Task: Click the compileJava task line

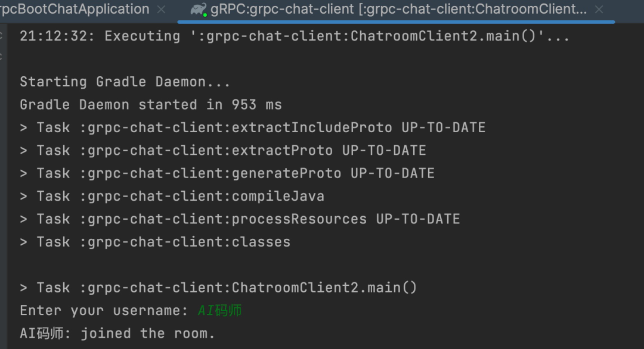Action: coord(172,197)
